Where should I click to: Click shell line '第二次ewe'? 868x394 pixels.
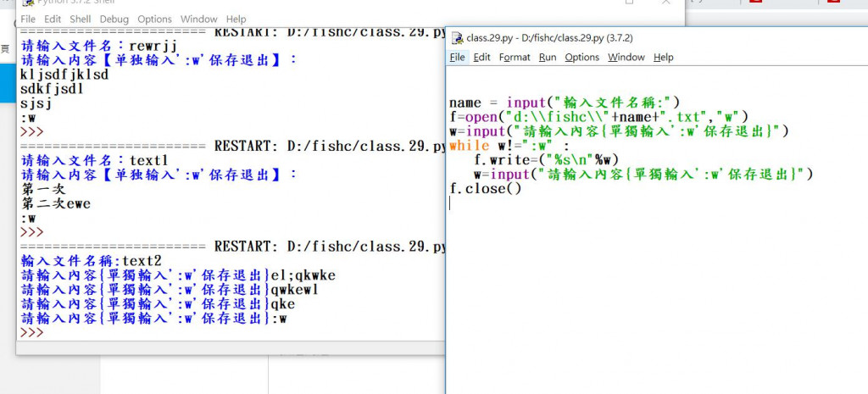[x=55, y=203]
